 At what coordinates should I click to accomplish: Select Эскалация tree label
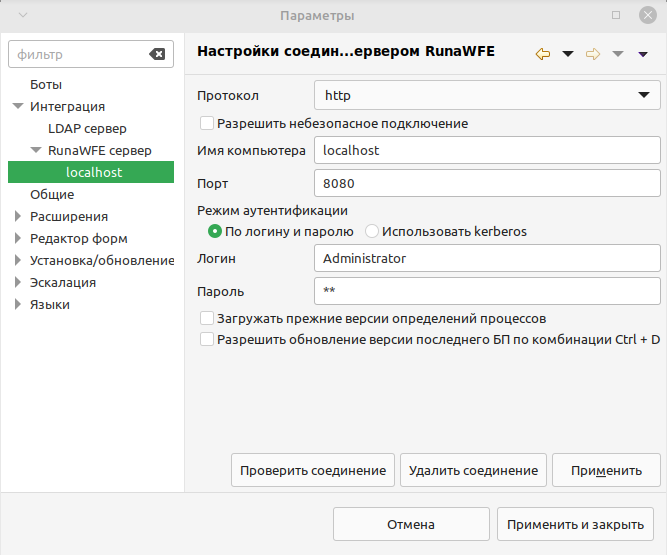click(63, 282)
